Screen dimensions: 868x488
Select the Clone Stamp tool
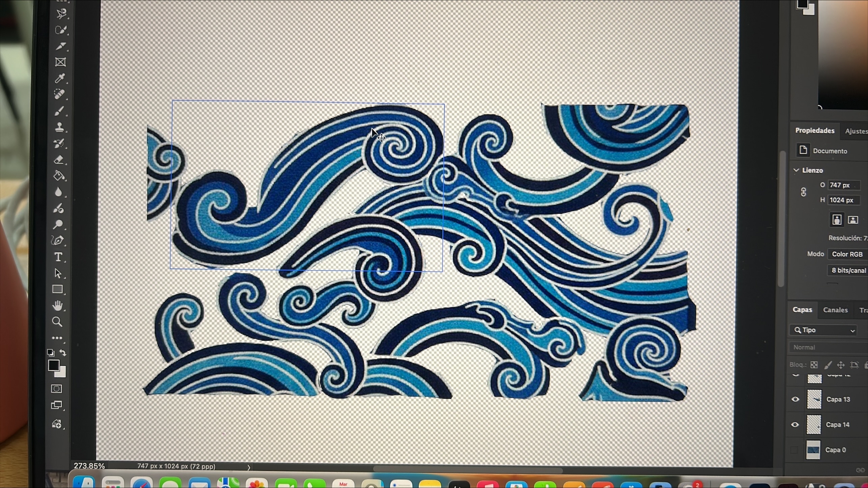click(x=59, y=127)
